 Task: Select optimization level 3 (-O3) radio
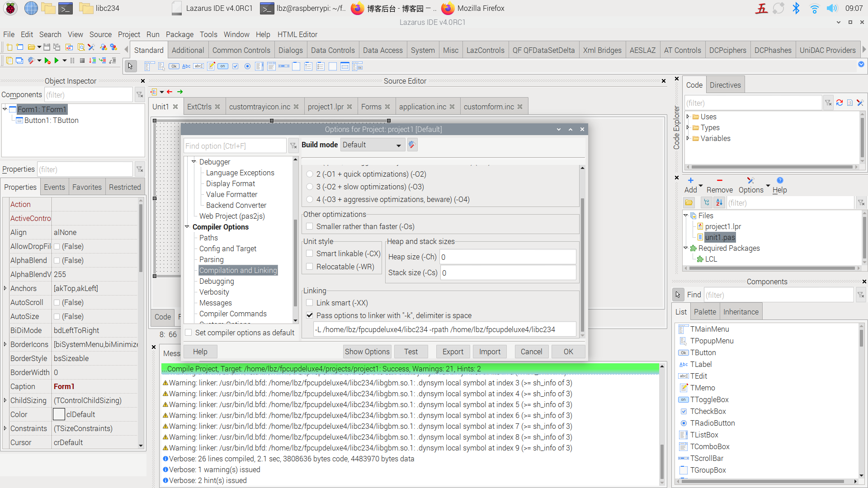[310, 187]
